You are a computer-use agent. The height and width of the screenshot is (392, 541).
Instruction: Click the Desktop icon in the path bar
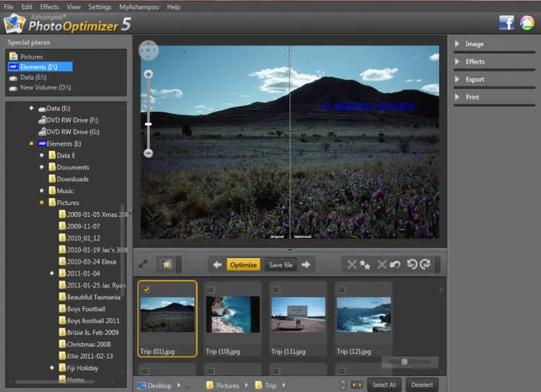point(142,386)
